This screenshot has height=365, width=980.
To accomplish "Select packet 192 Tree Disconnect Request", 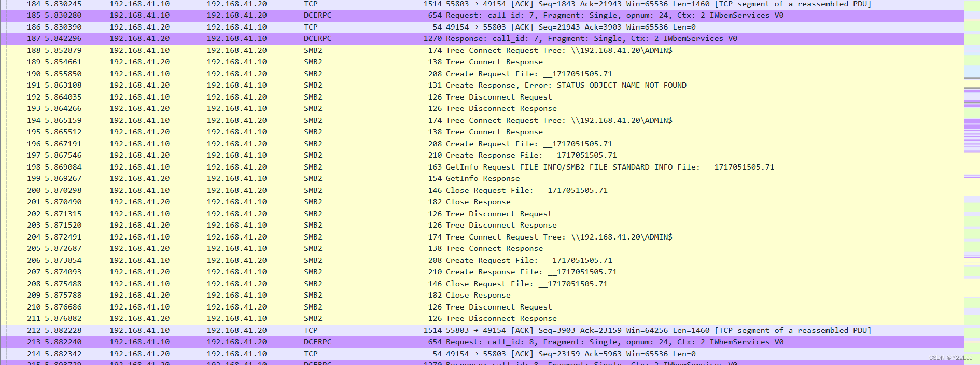I will point(482,97).
